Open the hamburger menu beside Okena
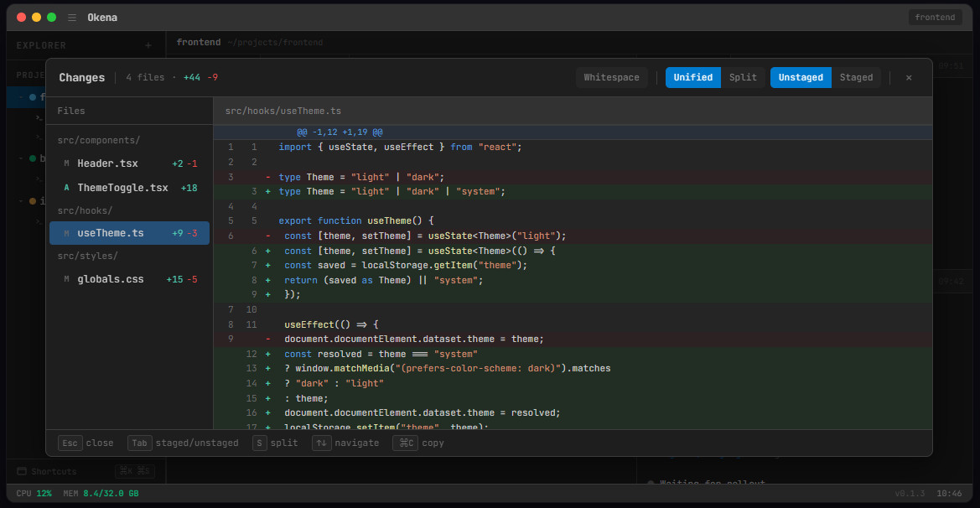This screenshot has width=980, height=508. 72,18
